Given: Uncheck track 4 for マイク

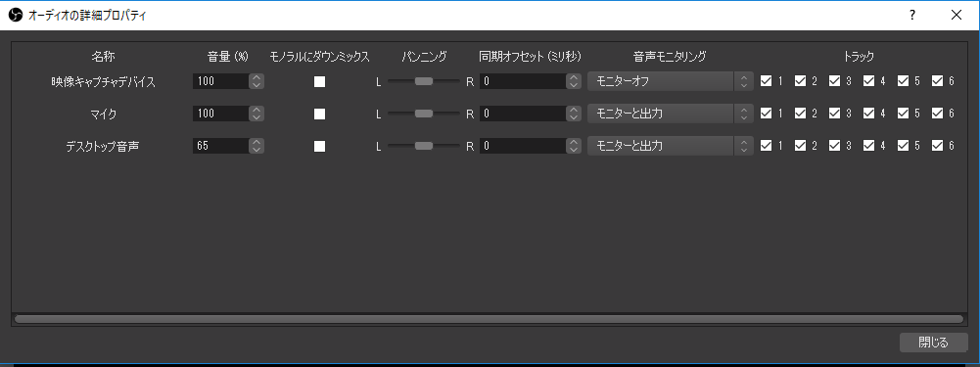Looking at the screenshot, I should tap(868, 114).
